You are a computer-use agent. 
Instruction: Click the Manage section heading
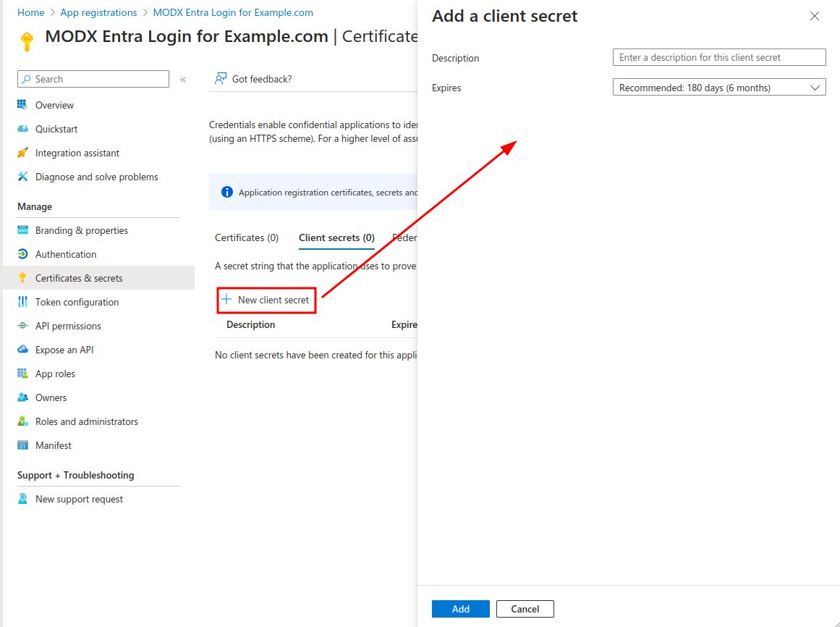tap(34, 206)
